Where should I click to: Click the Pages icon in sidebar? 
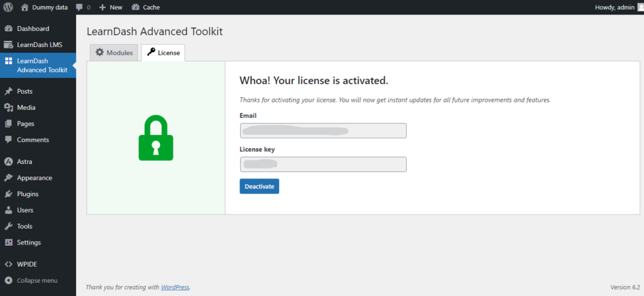[x=8, y=124]
